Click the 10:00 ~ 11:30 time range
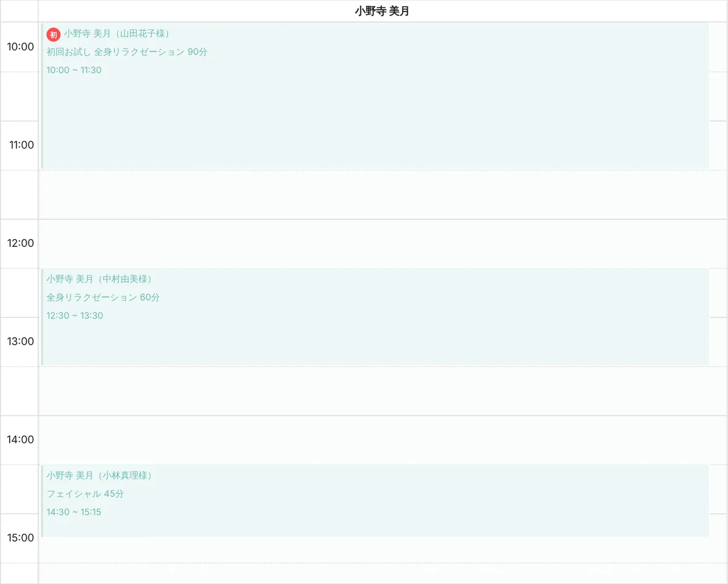728x584 pixels. (x=74, y=70)
